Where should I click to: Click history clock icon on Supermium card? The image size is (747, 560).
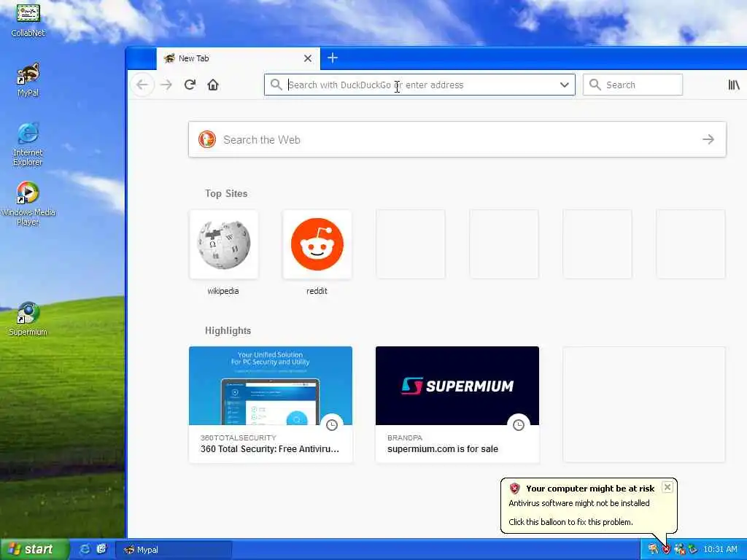point(519,425)
